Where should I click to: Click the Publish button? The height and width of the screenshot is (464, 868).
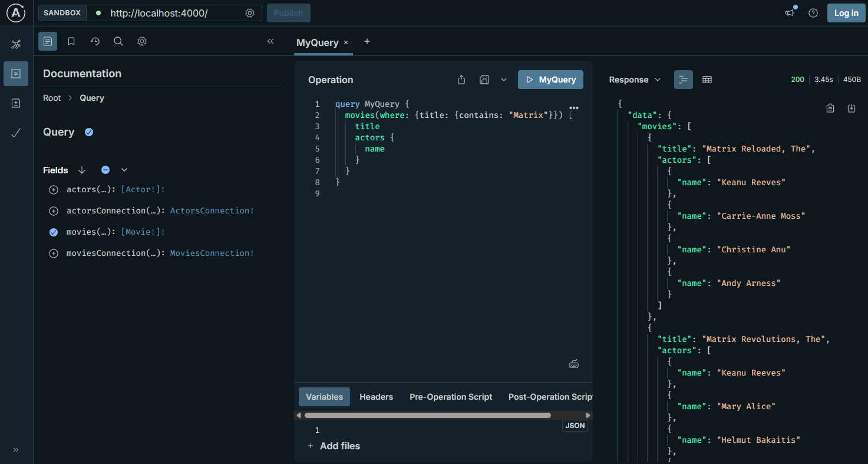coord(289,13)
